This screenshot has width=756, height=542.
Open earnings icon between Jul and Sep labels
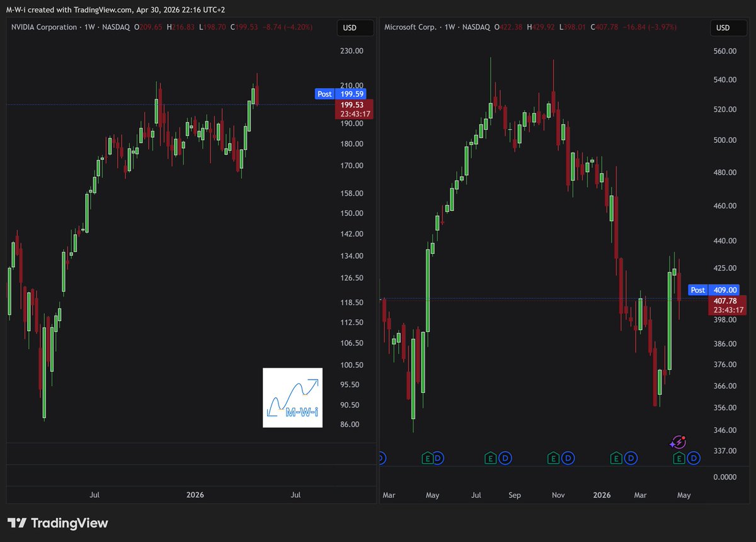coord(491,458)
